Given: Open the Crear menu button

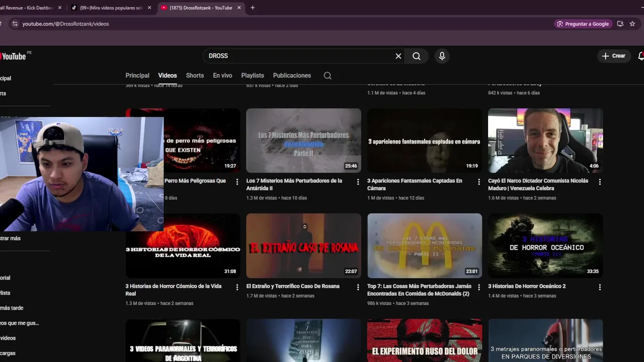Looking at the screenshot, I should (614, 56).
